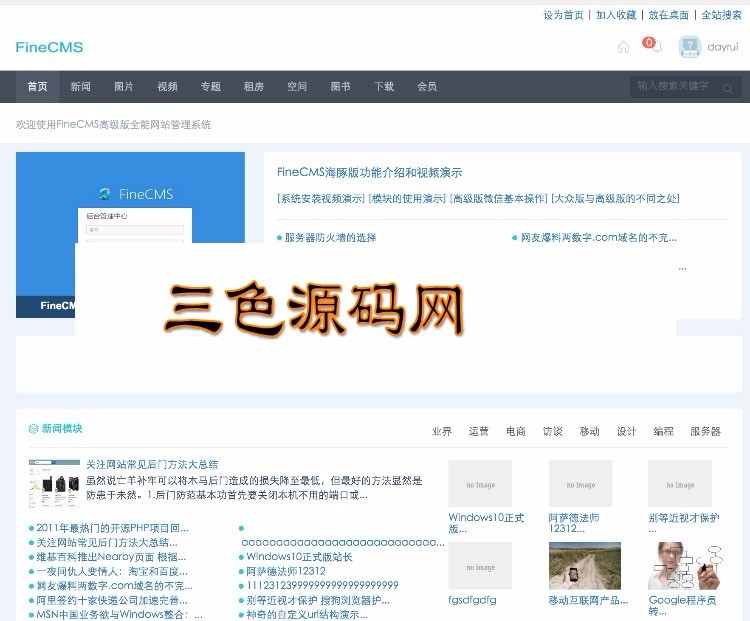
Task: Click the 设为首页 link
Action: pos(563,15)
